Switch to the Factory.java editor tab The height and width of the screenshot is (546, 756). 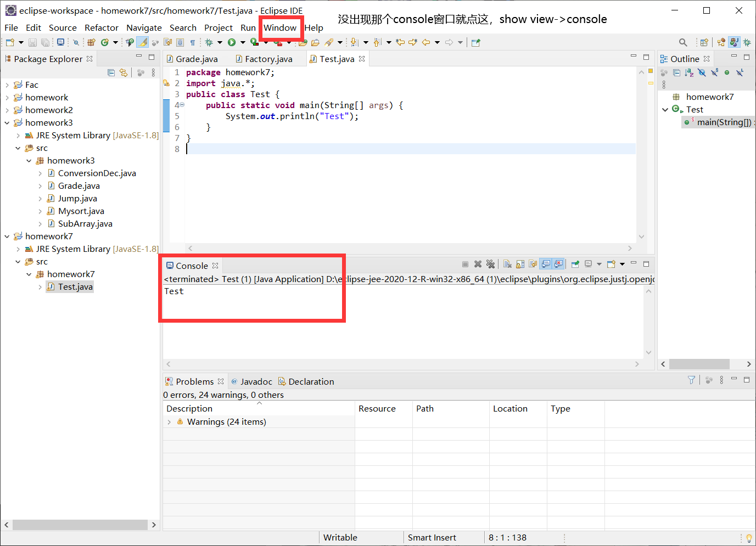click(264, 59)
